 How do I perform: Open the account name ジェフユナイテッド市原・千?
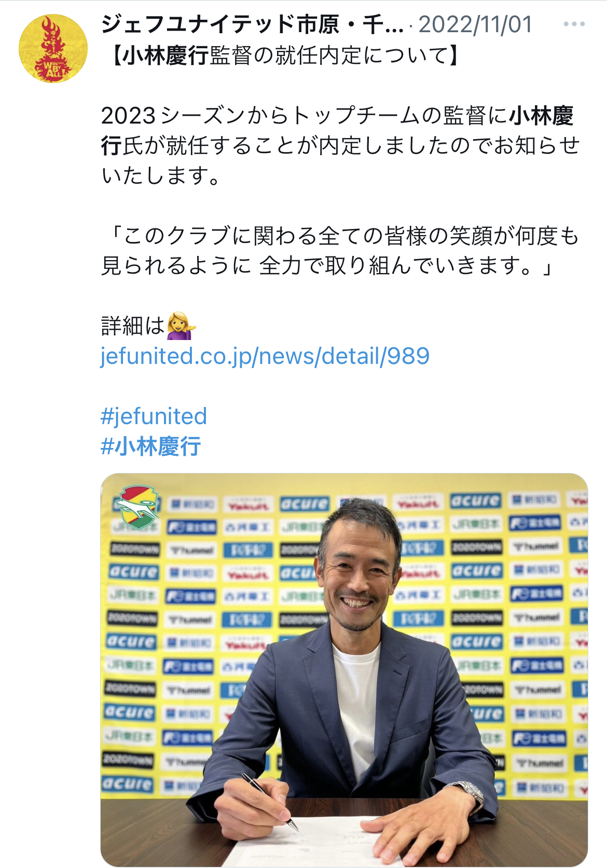(x=252, y=24)
